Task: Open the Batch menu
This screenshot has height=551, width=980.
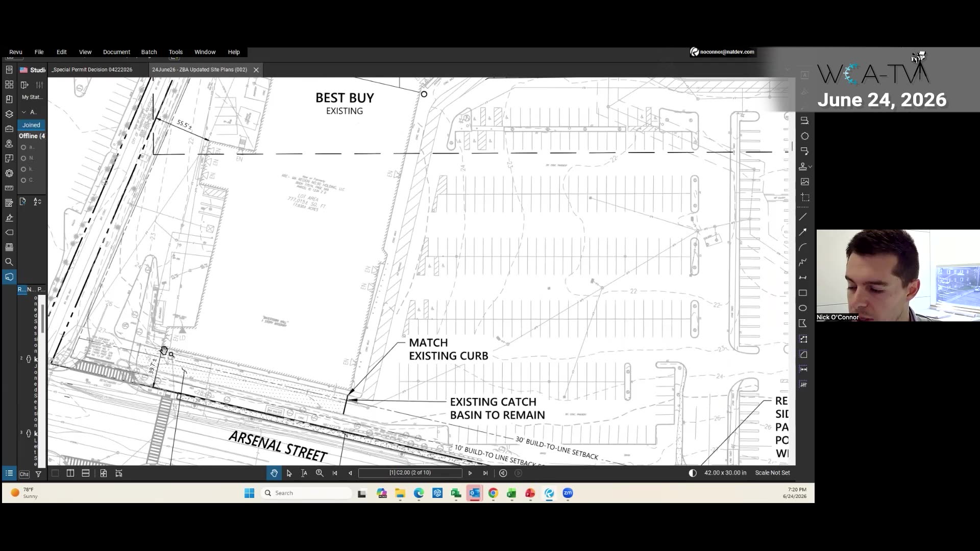Action: pos(149,52)
